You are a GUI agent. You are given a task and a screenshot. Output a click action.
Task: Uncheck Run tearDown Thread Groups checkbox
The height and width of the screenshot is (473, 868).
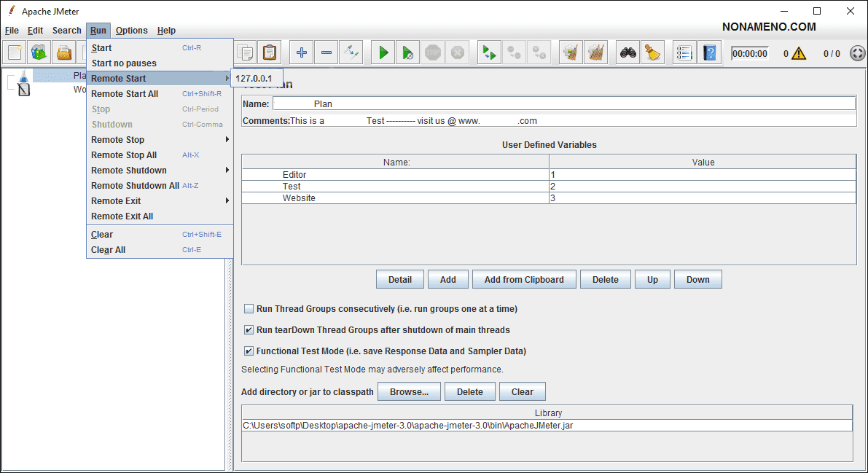pos(249,330)
